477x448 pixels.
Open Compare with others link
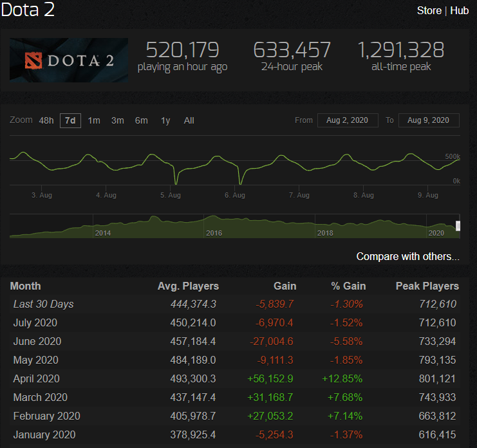point(407,256)
